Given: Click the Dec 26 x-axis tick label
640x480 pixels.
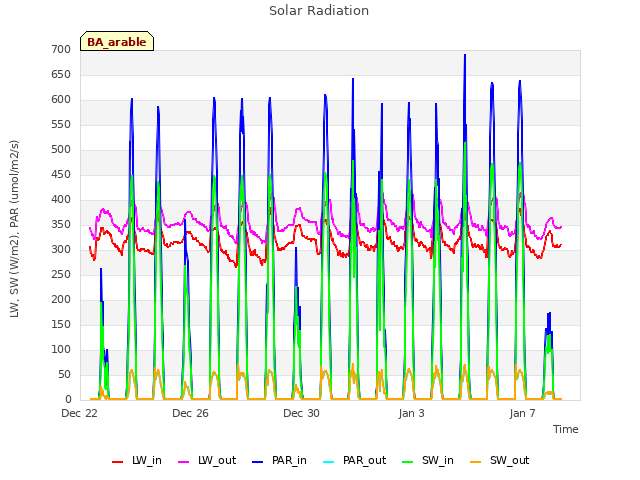Looking at the screenshot, I should tap(190, 413).
